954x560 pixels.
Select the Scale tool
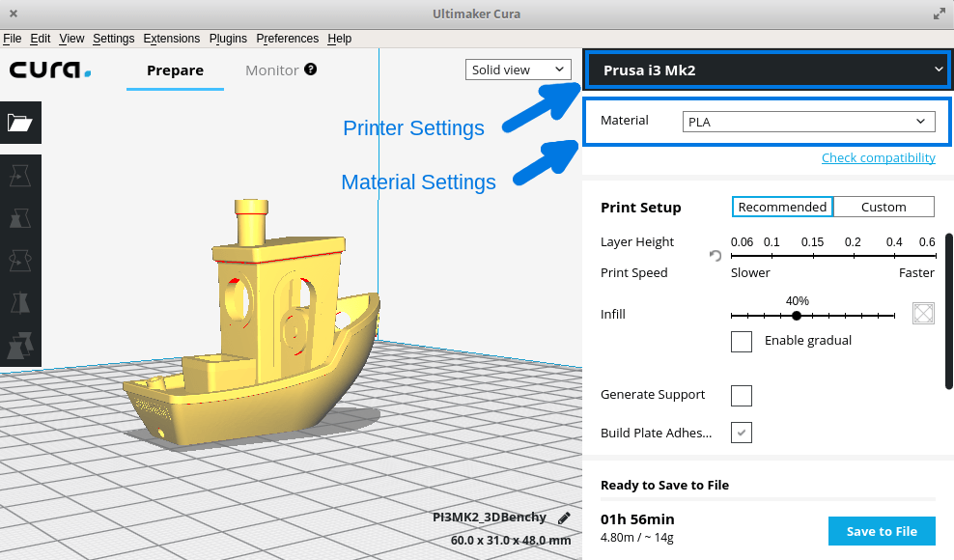point(20,217)
